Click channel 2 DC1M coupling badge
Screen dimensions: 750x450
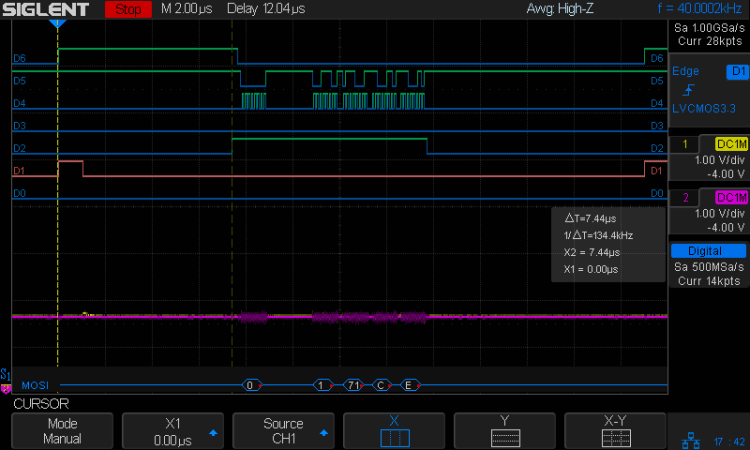[x=731, y=198]
